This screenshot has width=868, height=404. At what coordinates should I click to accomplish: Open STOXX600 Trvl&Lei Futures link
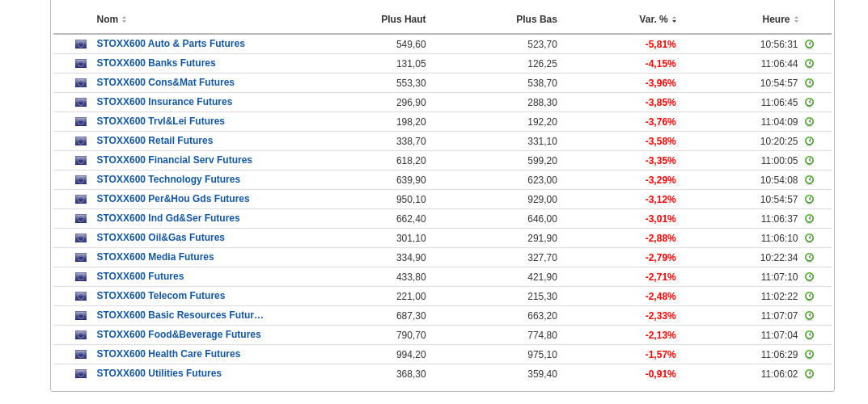click(161, 121)
